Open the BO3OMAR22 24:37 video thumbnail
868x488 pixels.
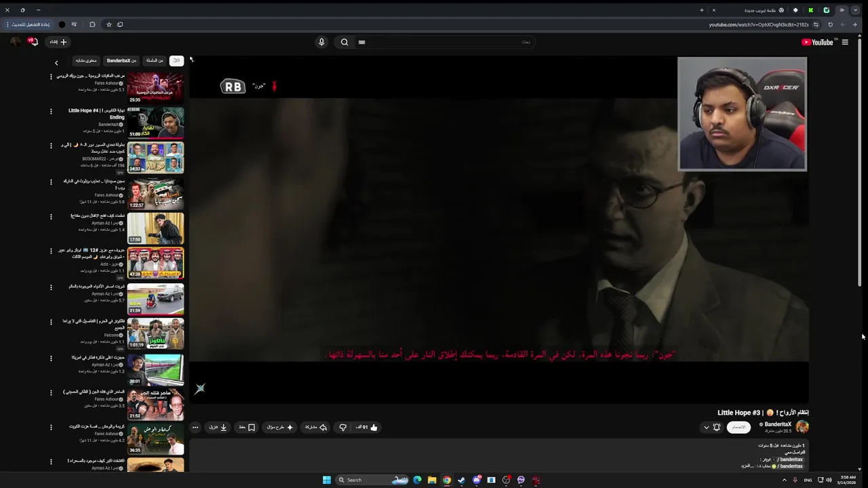click(x=155, y=157)
